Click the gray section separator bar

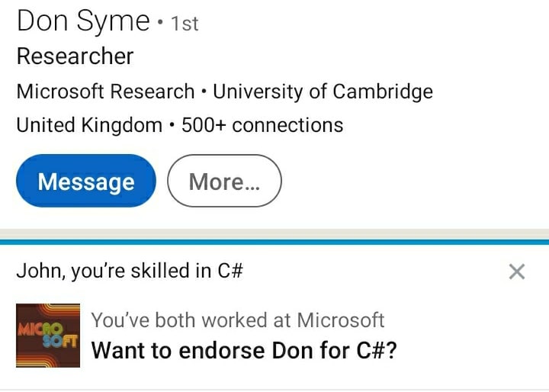click(274, 234)
